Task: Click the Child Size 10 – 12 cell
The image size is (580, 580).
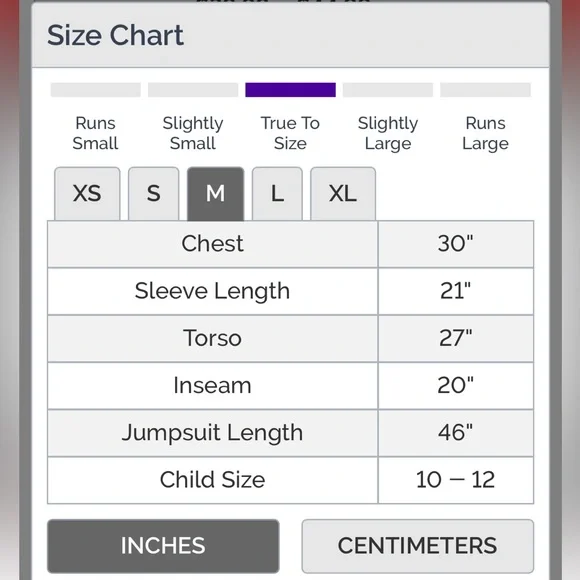Action: [x=456, y=480]
